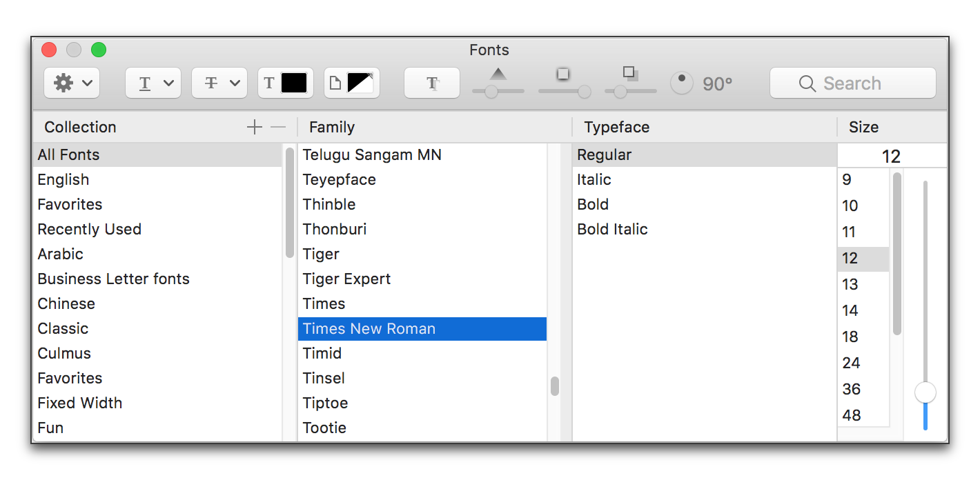
Task: Select the Classic collection
Action: click(x=157, y=328)
